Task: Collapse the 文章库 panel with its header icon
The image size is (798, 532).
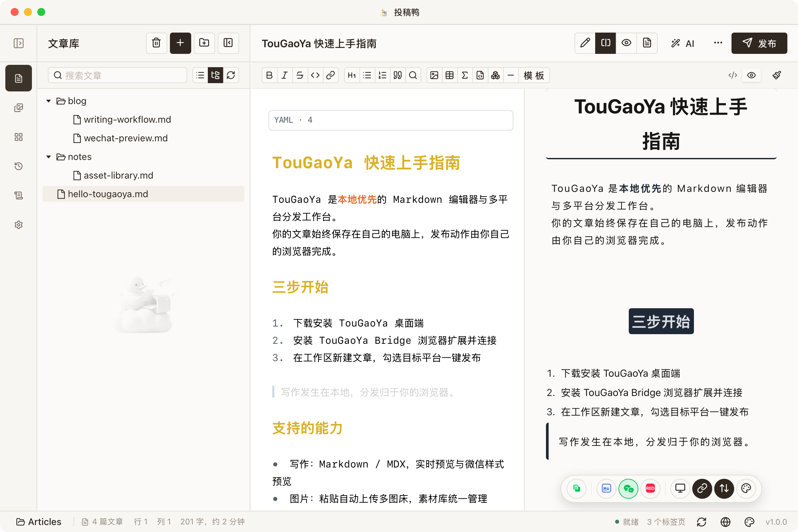Action: [228, 43]
